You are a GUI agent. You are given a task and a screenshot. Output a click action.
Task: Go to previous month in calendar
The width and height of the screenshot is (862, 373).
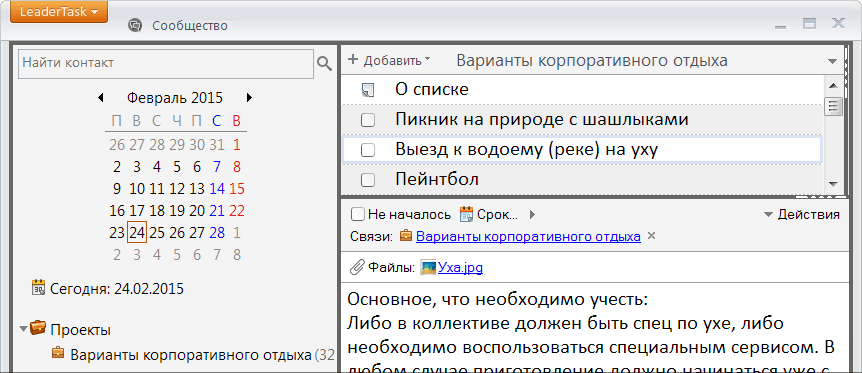click(101, 98)
